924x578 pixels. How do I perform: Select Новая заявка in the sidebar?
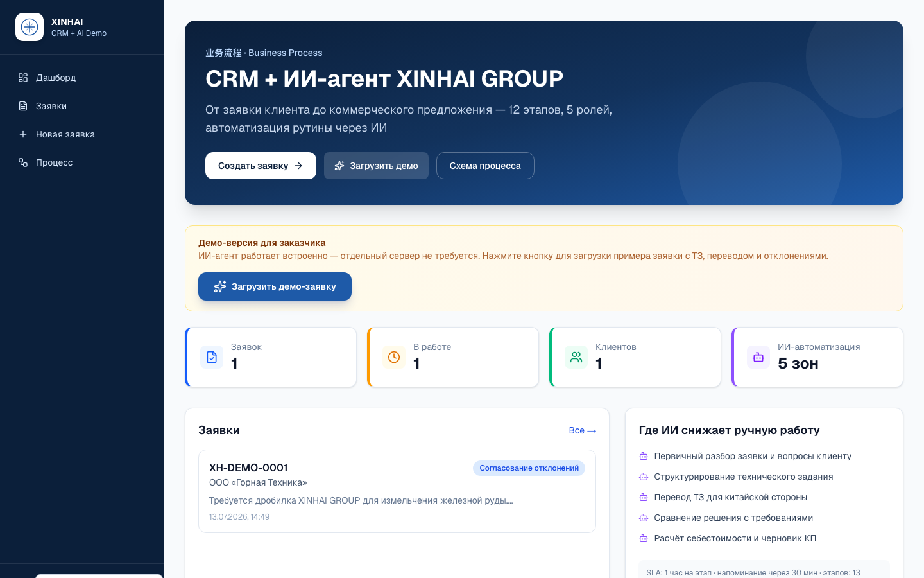click(81, 134)
